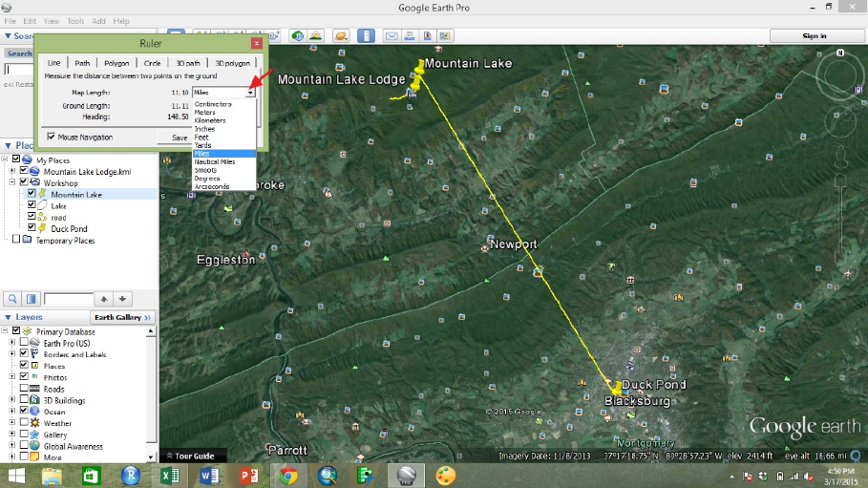The width and height of the screenshot is (868, 488).
Task: Click the email envelope toolbar icon
Action: 391,36
